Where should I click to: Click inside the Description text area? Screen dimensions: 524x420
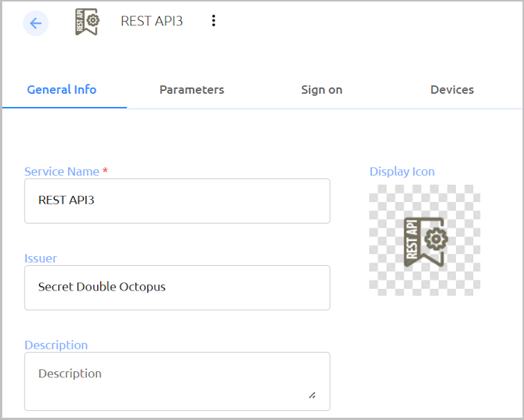(x=177, y=381)
